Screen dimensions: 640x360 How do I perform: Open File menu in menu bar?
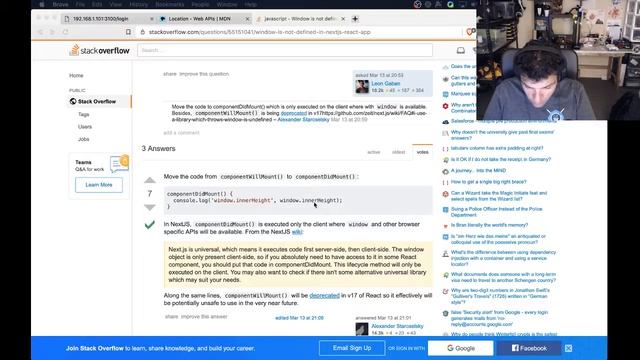click(x=80, y=4)
